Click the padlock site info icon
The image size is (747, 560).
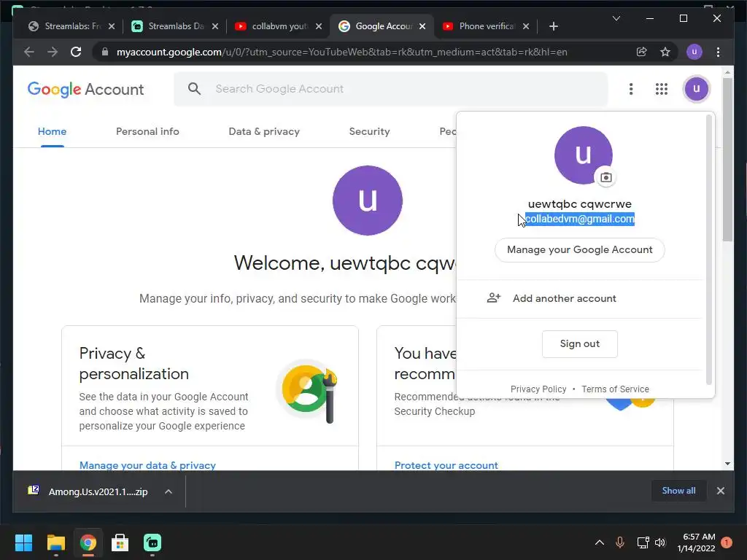click(105, 52)
